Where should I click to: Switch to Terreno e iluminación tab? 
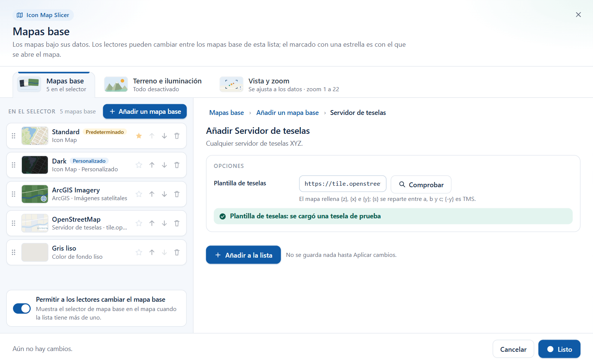point(153,85)
